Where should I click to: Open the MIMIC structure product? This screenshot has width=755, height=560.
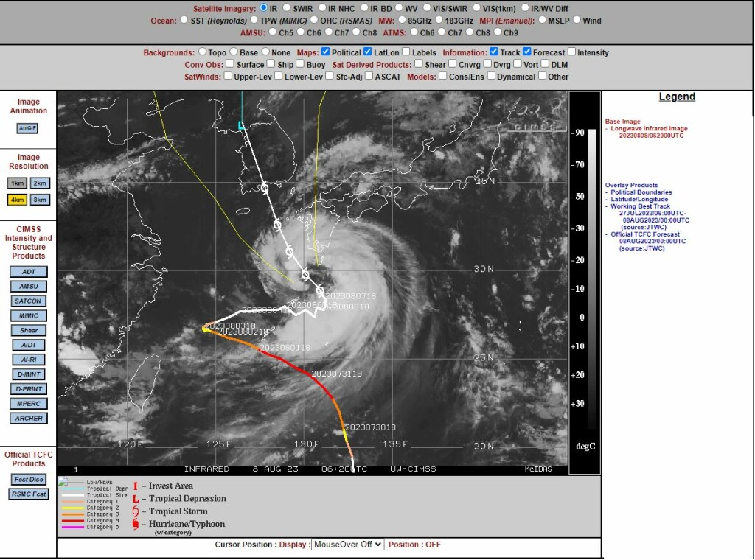click(x=28, y=316)
